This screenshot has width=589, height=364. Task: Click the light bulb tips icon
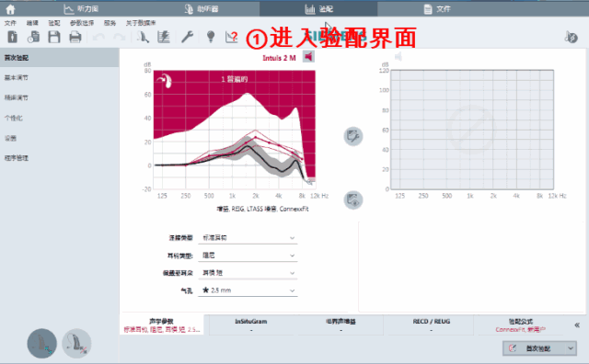click(211, 37)
